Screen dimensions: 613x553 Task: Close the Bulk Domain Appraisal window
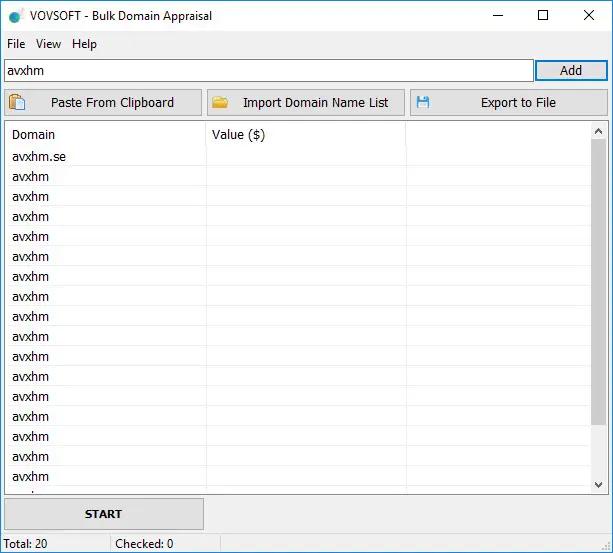coord(589,16)
